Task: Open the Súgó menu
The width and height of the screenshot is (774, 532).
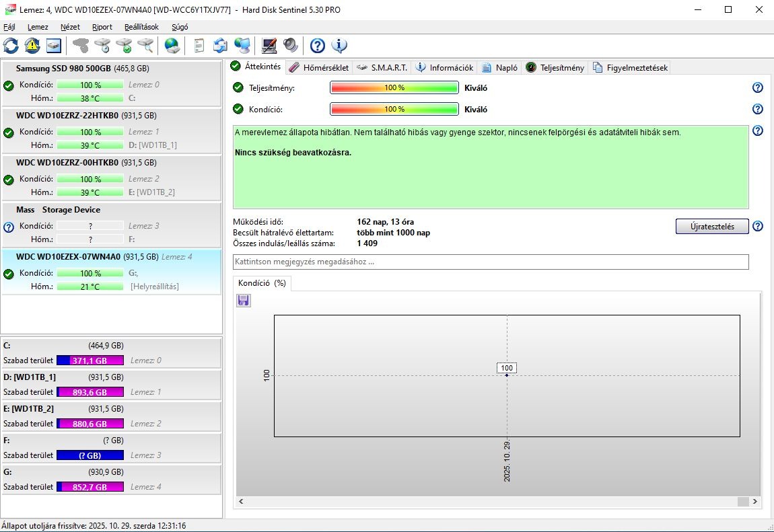Action: [180, 27]
